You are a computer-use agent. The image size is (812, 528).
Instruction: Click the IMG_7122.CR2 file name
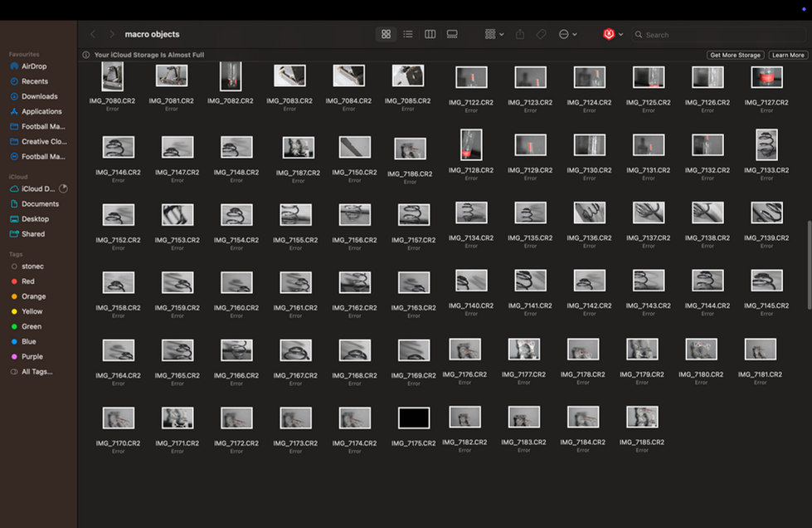coord(471,103)
